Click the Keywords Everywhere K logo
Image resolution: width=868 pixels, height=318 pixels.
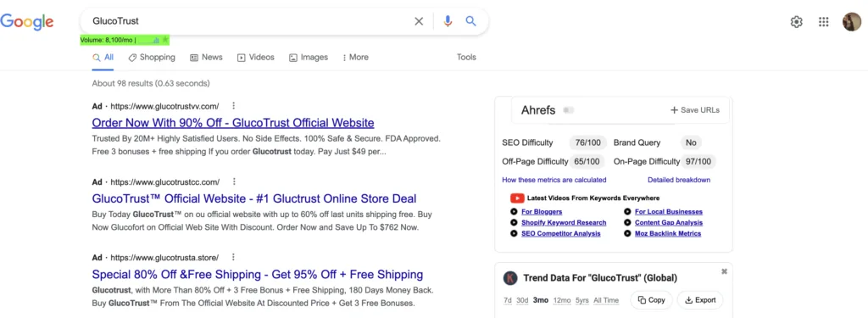[509, 278]
